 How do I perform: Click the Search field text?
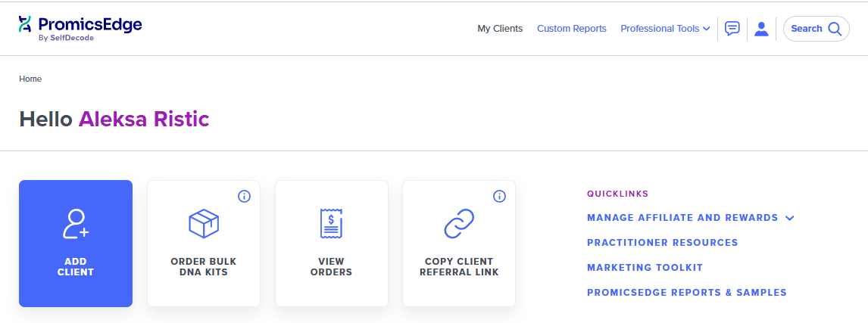pyautogui.click(x=807, y=29)
